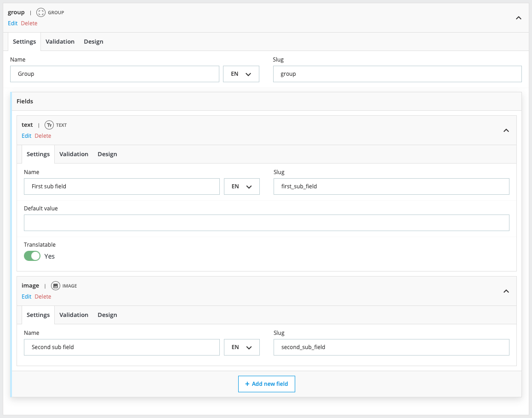The width and height of the screenshot is (532, 418).
Task: Click the group field type icon
Action: pyautogui.click(x=41, y=12)
